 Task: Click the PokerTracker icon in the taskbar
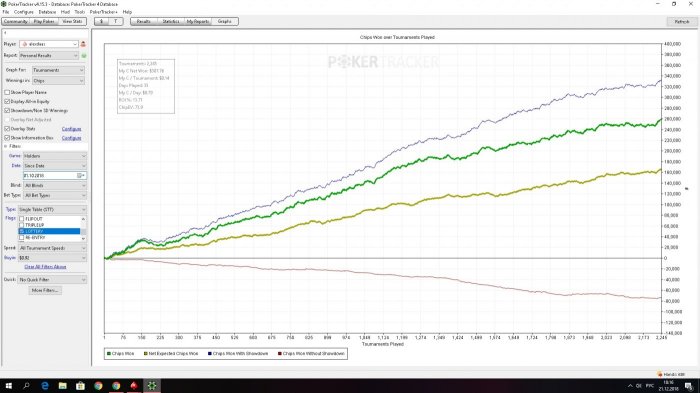[x=152, y=385]
